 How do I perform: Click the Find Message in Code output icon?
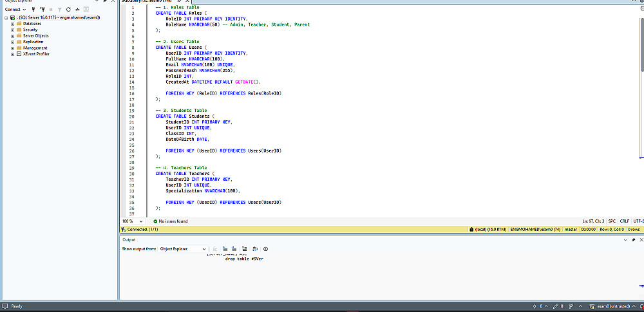coord(215,249)
